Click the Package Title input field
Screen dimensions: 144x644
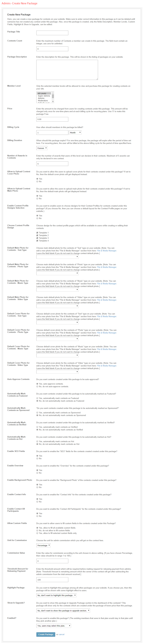coord(52,33)
